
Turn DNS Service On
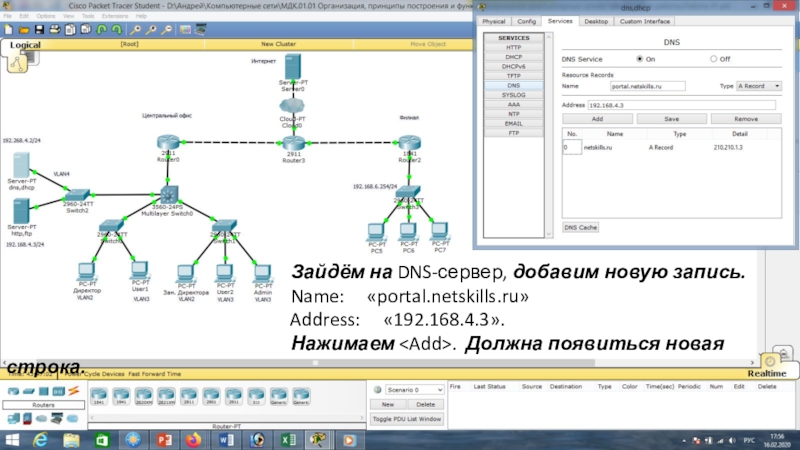point(640,59)
